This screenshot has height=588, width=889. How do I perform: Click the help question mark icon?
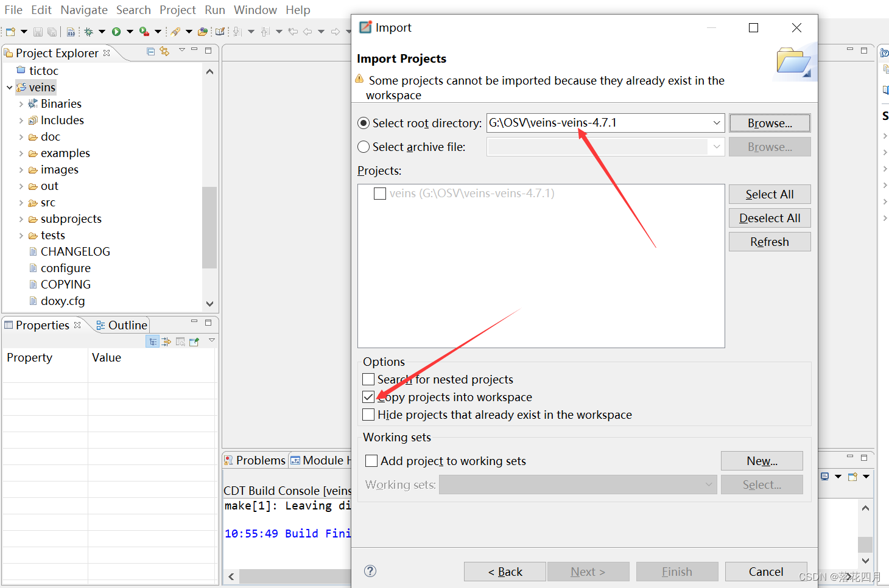pyautogui.click(x=370, y=571)
